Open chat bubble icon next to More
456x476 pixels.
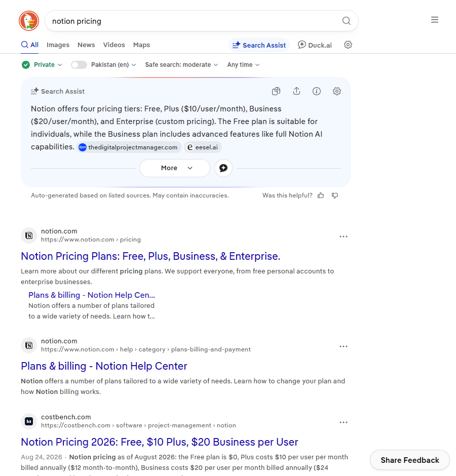click(223, 168)
